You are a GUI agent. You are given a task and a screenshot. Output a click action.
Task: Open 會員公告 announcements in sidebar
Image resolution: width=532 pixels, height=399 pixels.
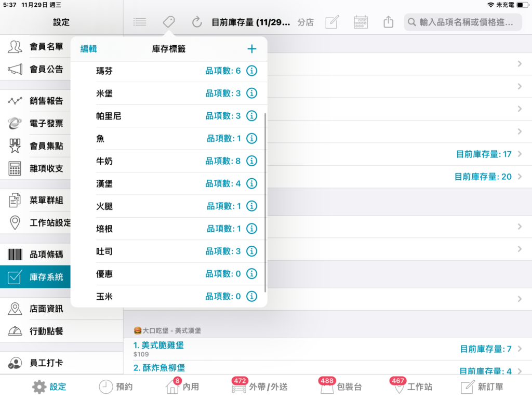tap(35, 69)
